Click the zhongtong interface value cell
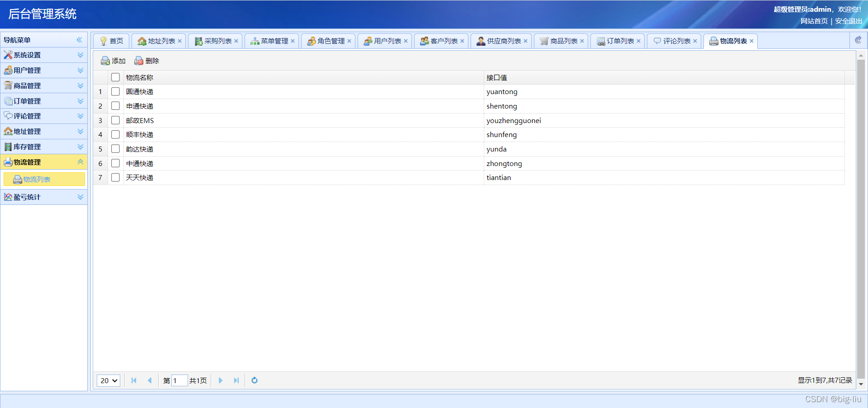 664,163
